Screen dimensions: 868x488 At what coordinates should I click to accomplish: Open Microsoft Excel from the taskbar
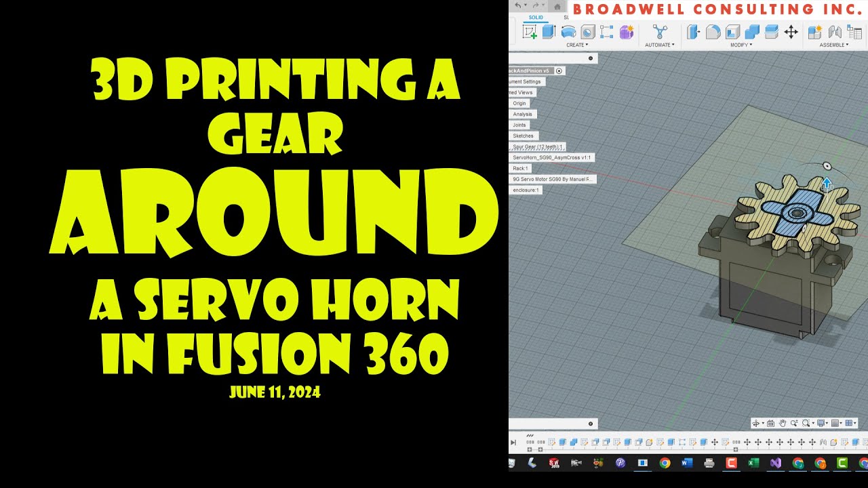pos(753,463)
